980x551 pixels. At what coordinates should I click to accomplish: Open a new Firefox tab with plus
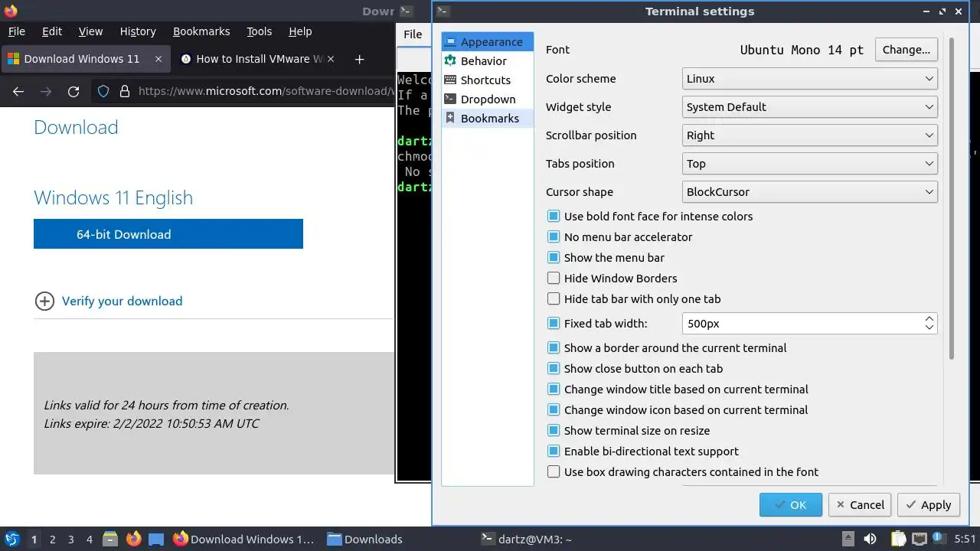click(359, 59)
